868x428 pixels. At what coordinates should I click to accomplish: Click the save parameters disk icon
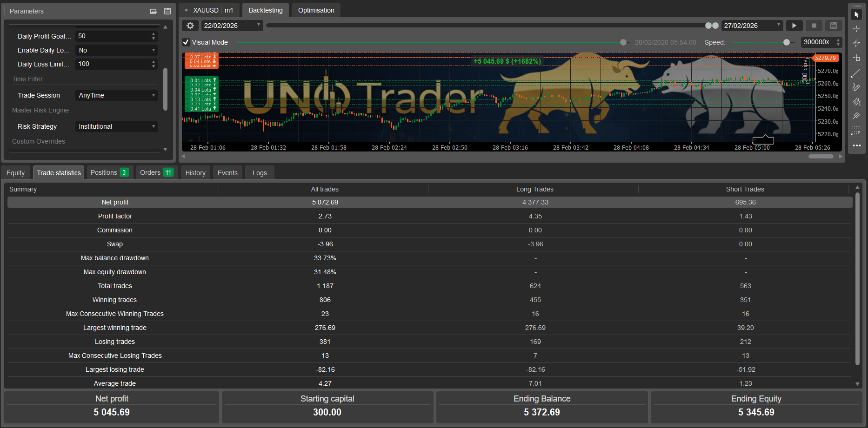click(167, 11)
